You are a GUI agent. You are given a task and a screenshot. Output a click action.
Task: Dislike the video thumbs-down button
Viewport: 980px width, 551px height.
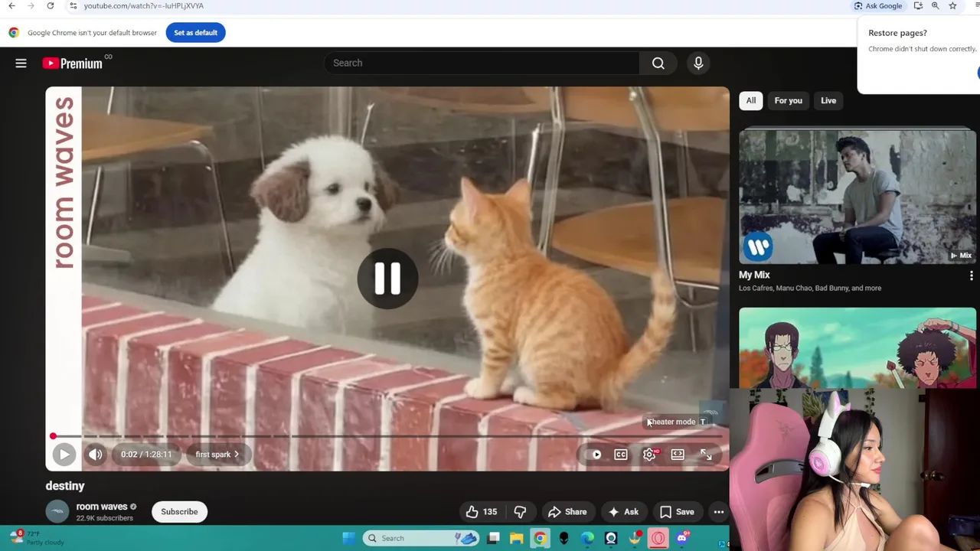[x=520, y=512]
